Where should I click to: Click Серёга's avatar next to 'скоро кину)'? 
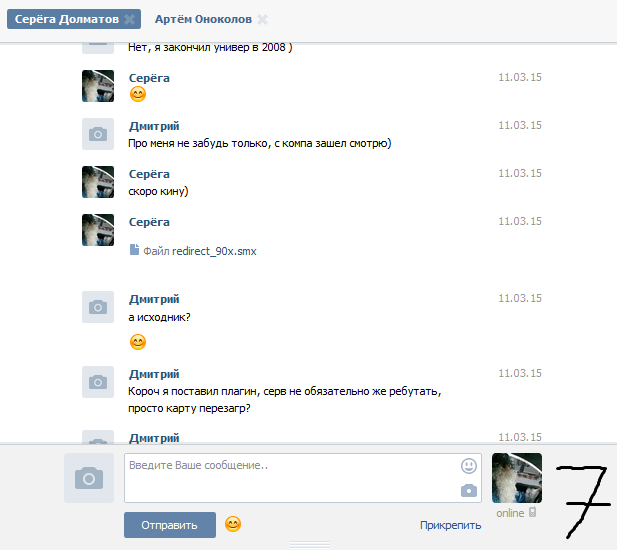98,182
